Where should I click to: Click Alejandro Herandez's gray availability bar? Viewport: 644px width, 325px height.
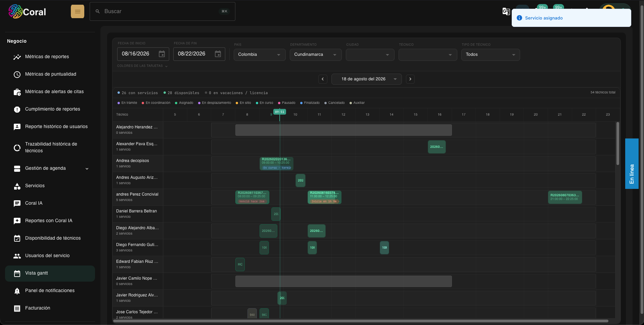[x=343, y=130]
